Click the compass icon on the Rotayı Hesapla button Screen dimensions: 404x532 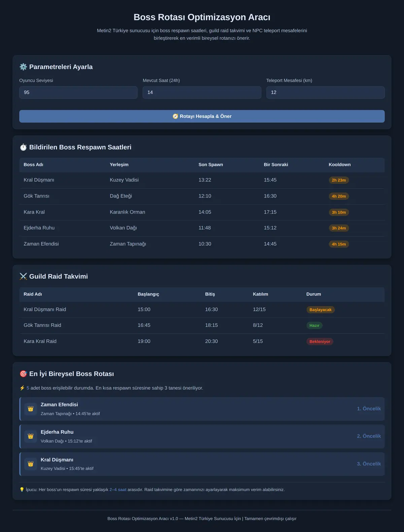tap(175, 116)
